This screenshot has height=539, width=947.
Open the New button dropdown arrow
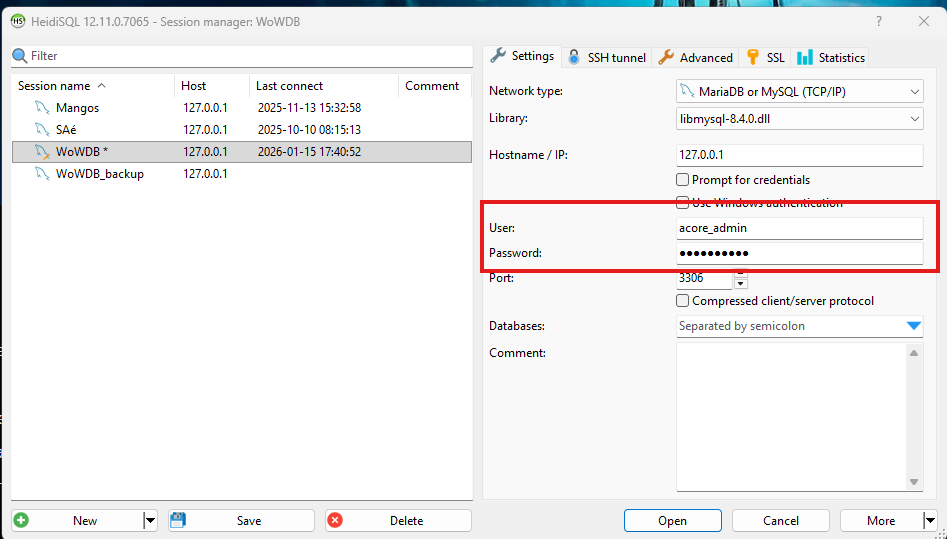[150, 520]
